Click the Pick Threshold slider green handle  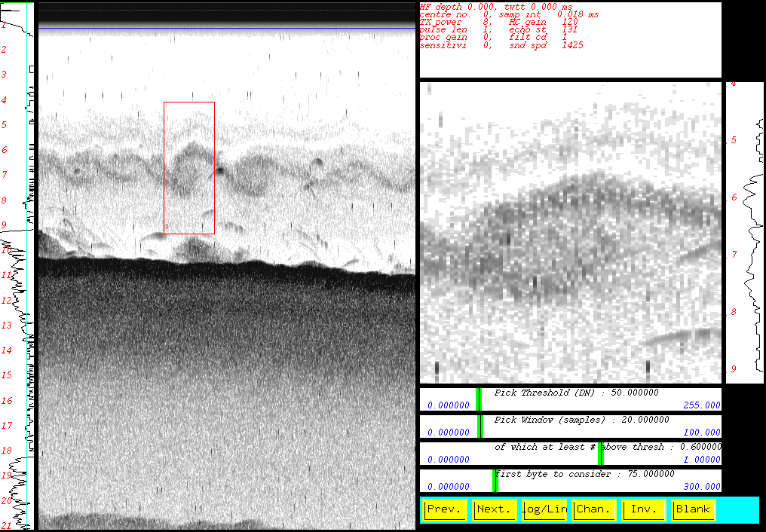point(479,399)
